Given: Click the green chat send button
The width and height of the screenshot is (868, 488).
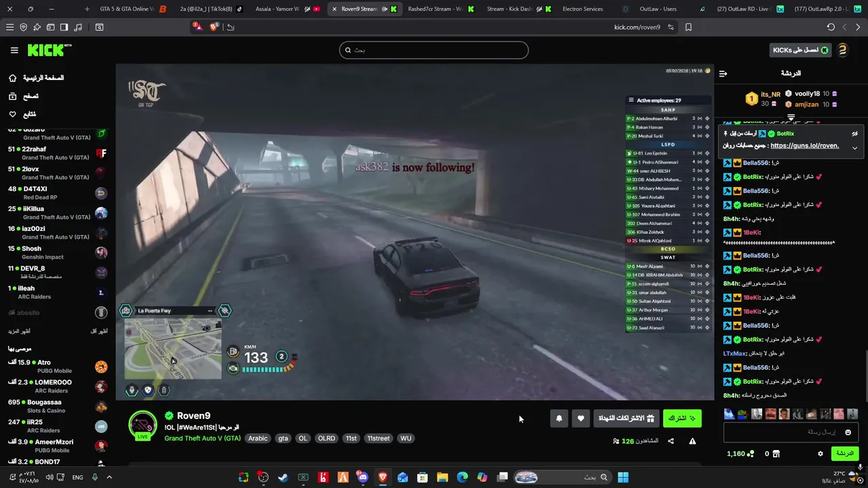Looking at the screenshot, I should click(844, 453).
